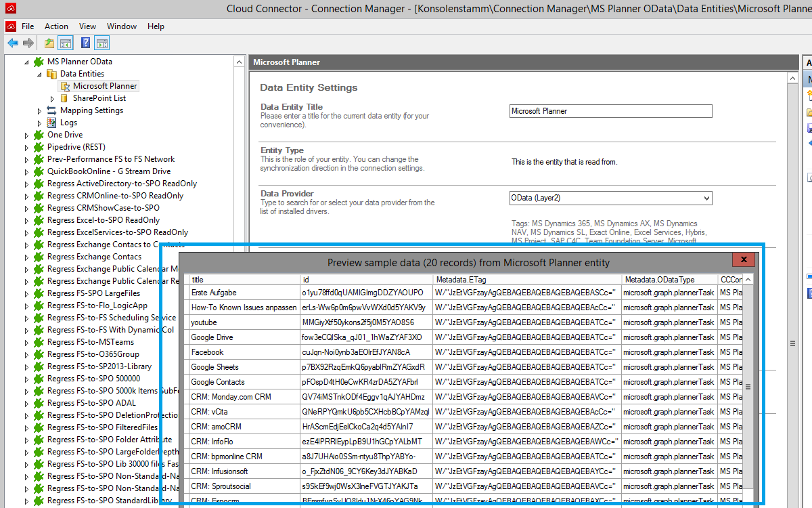Open Help via the question mark icon
Image resolution: width=812 pixels, height=508 pixels.
pos(86,43)
